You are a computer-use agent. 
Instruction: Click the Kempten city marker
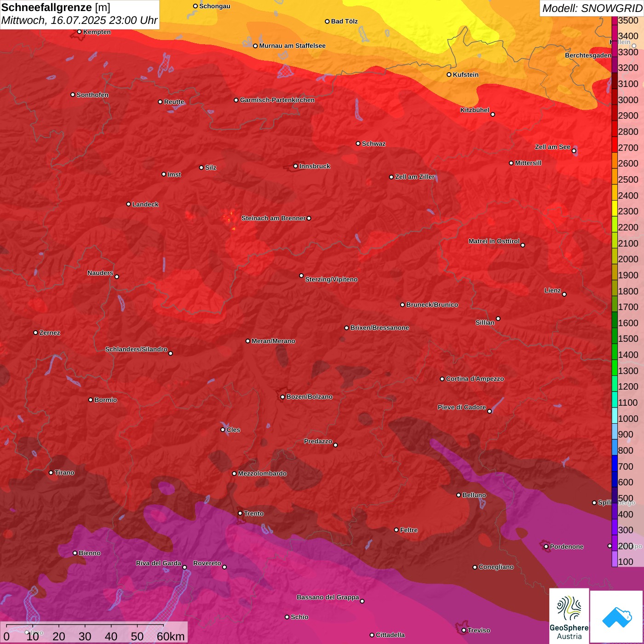tap(80, 32)
